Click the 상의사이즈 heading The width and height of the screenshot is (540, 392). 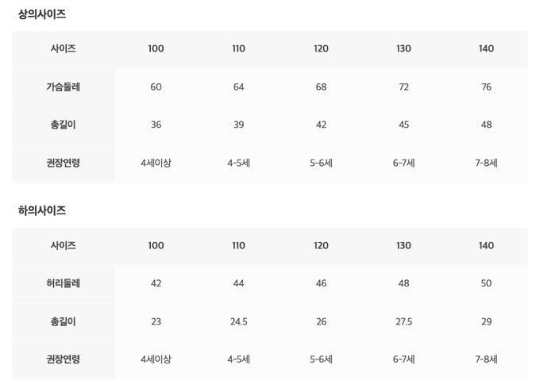[x=42, y=14]
